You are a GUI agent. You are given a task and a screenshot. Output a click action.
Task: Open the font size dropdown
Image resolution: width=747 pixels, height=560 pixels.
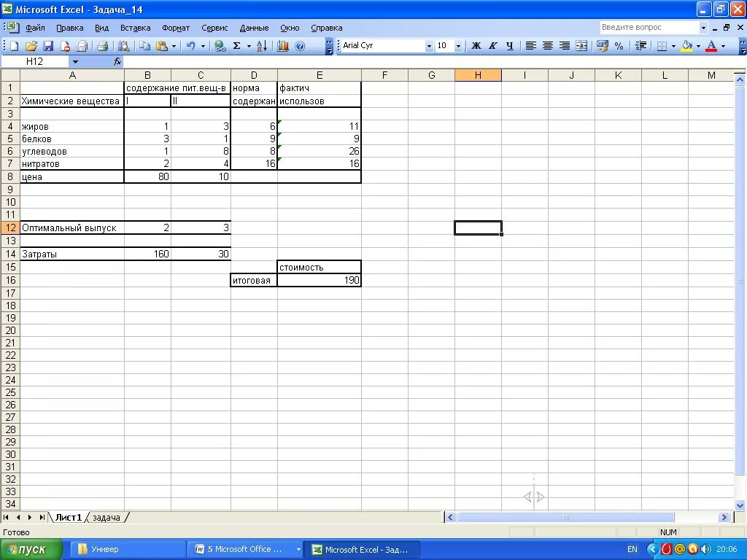click(x=458, y=46)
